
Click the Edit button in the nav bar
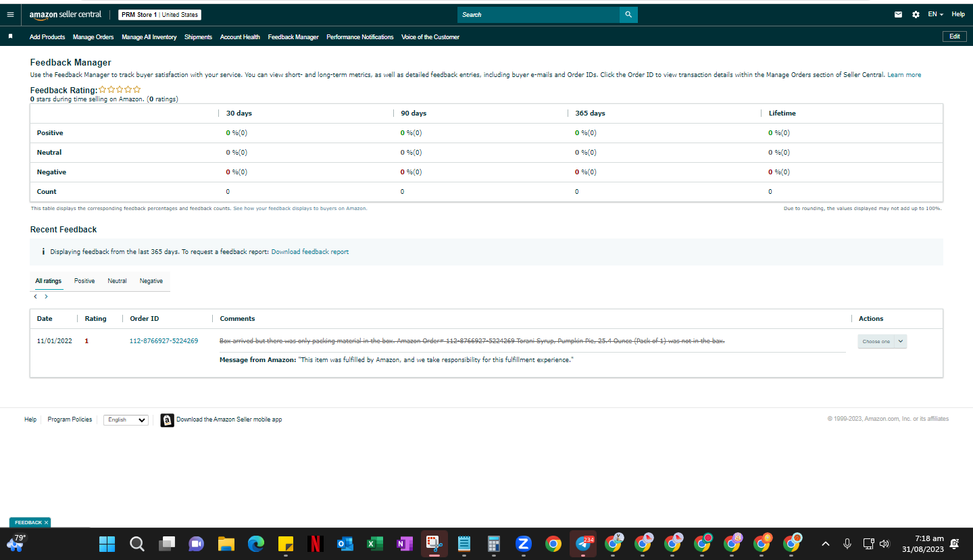pos(954,36)
